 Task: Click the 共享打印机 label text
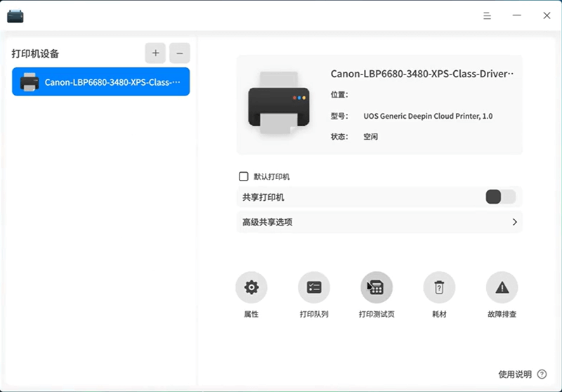pos(263,197)
